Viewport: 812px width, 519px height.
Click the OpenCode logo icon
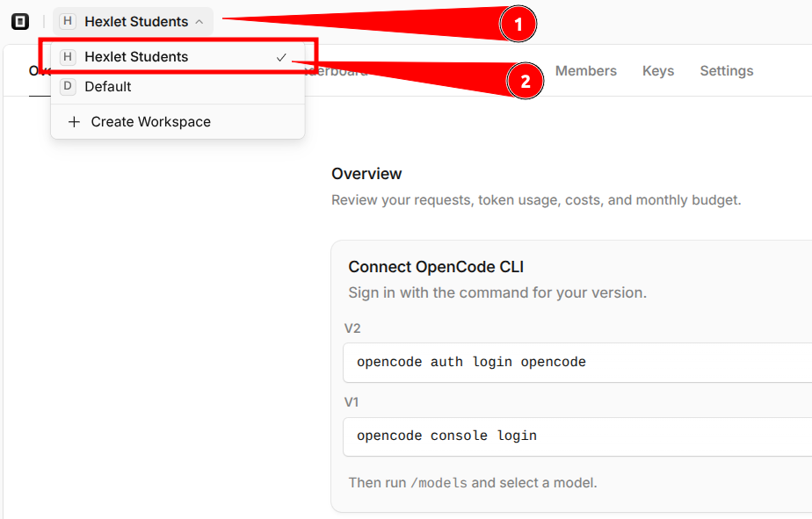pyautogui.click(x=20, y=22)
